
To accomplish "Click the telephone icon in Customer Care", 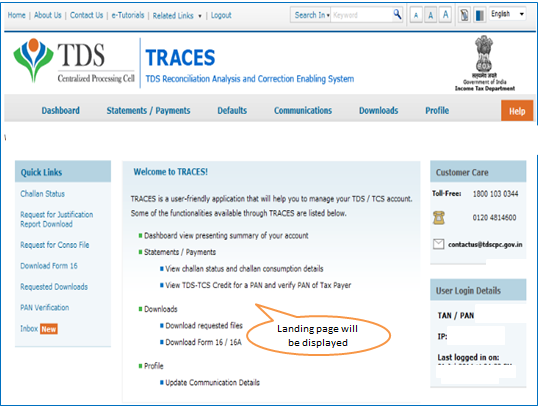I will (x=439, y=218).
